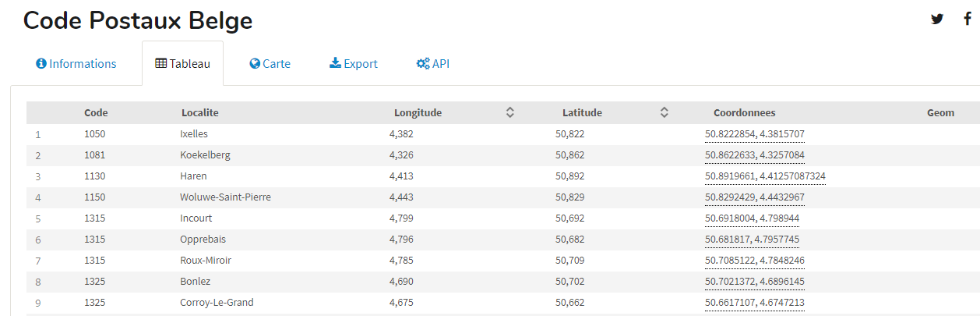This screenshot has width=980, height=316.
Task: Click the Code Postaux Belge title
Action: [x=138, y=21]
